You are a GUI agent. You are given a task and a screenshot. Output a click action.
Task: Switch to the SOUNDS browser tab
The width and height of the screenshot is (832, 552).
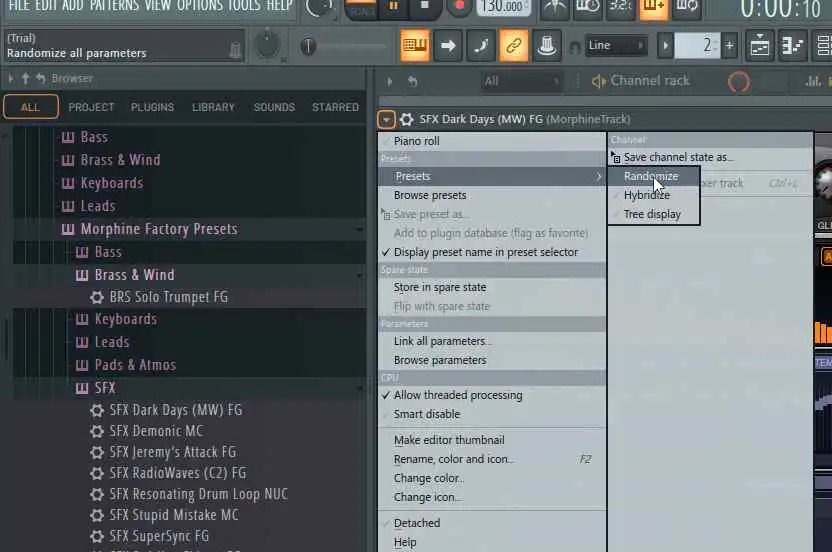(274, 107)
